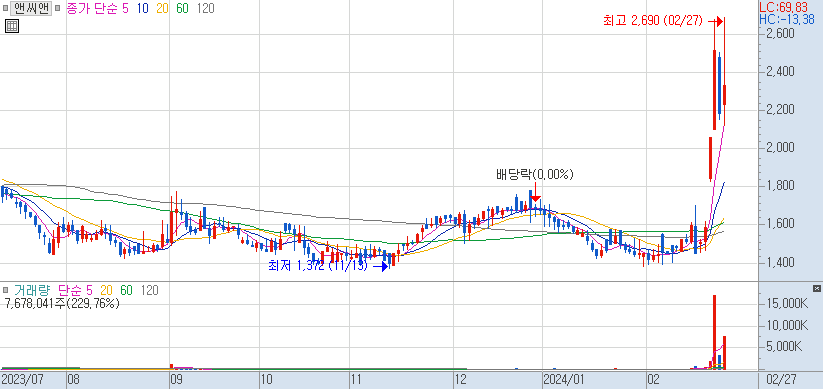The image size is (823, 389).
Task: Select the blue 10 price moving average
Action: click(x=142, y=9)
